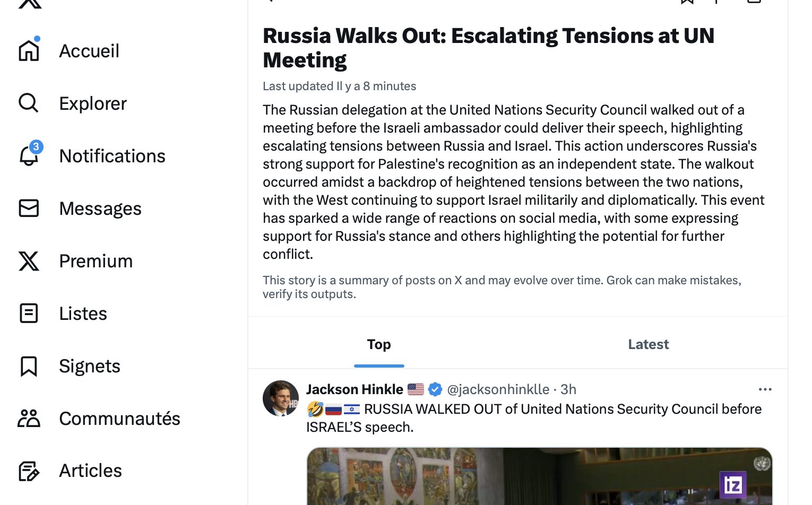Click the UN Security Council video thumbnail
Viewport: 812px width, 505px height.
[x=539, y=476]
